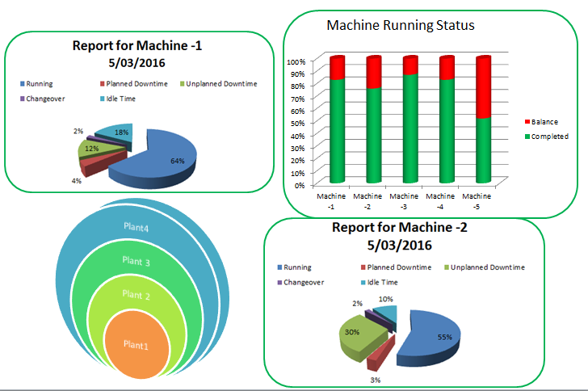The height and width of the screenshot is (391, 588).
Task: Click the Machine Running Status chart title
Action: [400, 25]
